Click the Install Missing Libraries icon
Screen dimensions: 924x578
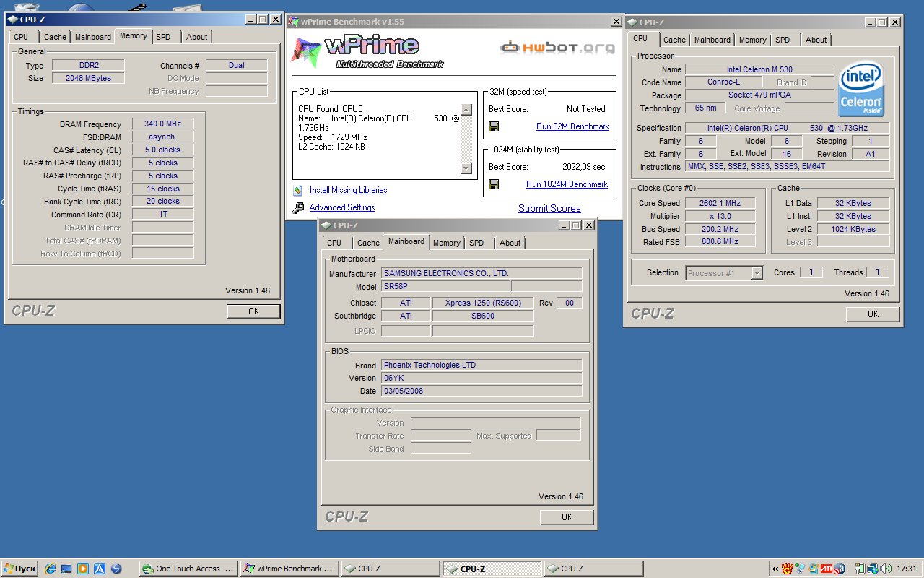[x=298, y=191]
